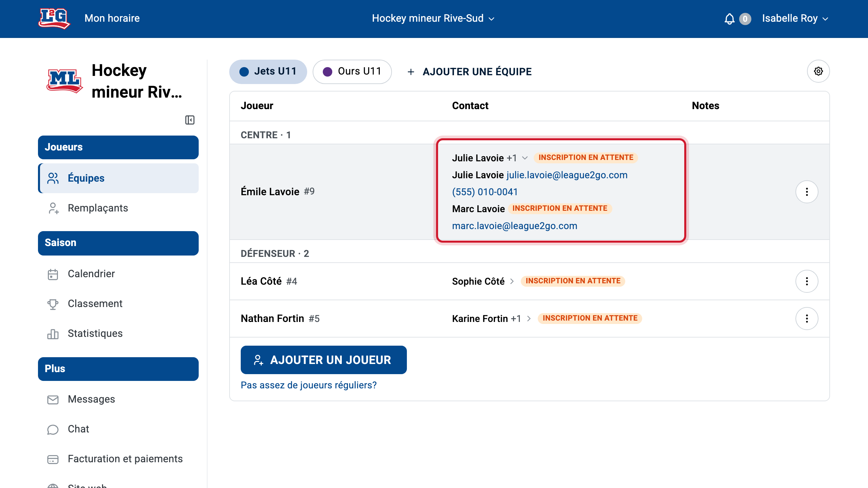Click the blue Jets U11 color dot
Viewport: 868px width, 488px height.
pos(244,72)
